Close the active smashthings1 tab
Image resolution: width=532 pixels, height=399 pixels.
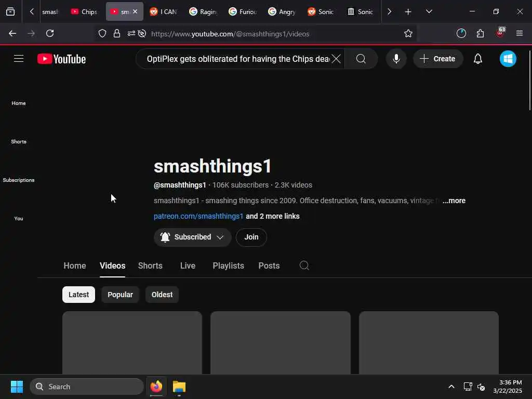tap(135, 11)
